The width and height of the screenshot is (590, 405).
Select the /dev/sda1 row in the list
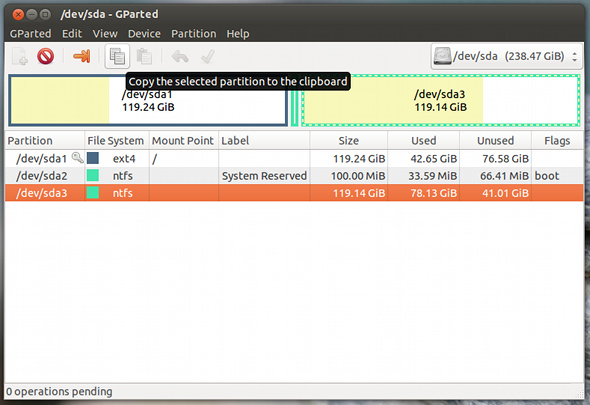tap(294, 158)
